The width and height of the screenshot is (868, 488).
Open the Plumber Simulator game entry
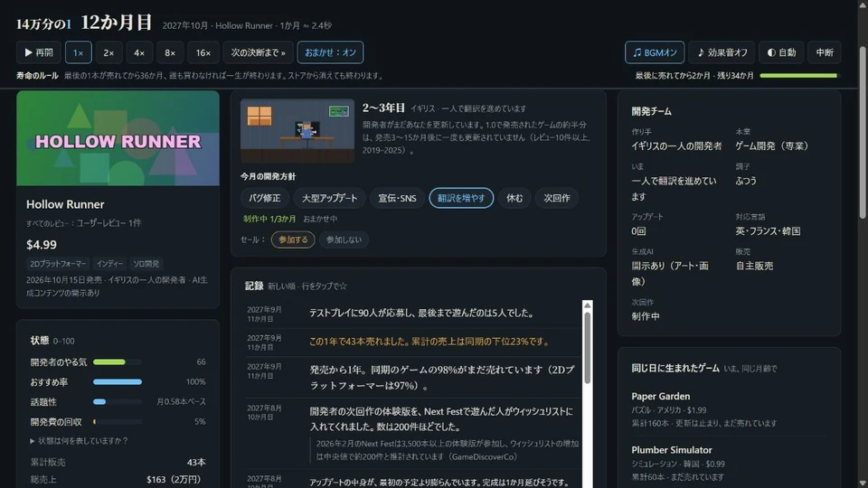729,463
